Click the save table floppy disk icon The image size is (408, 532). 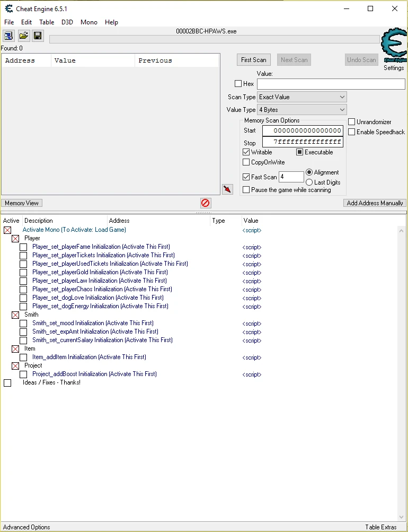click(38, 36)
